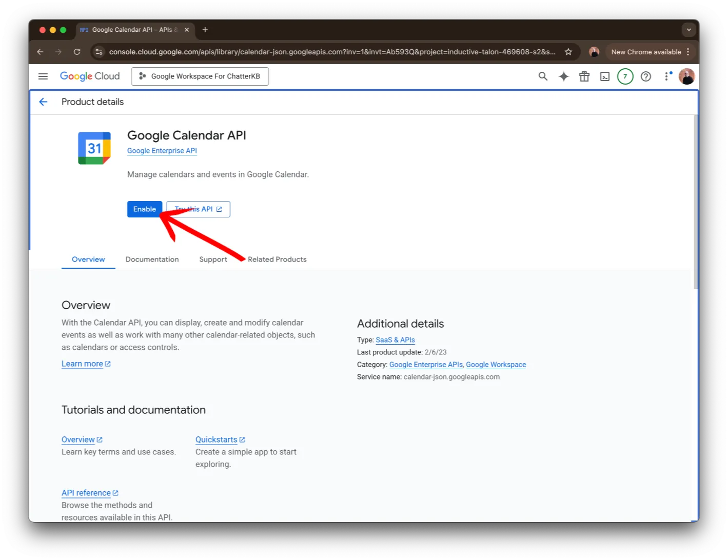This screenshot has width=728, height=560.
Task: Click the browser forward arrow
Action: click(x=58, y=52)
